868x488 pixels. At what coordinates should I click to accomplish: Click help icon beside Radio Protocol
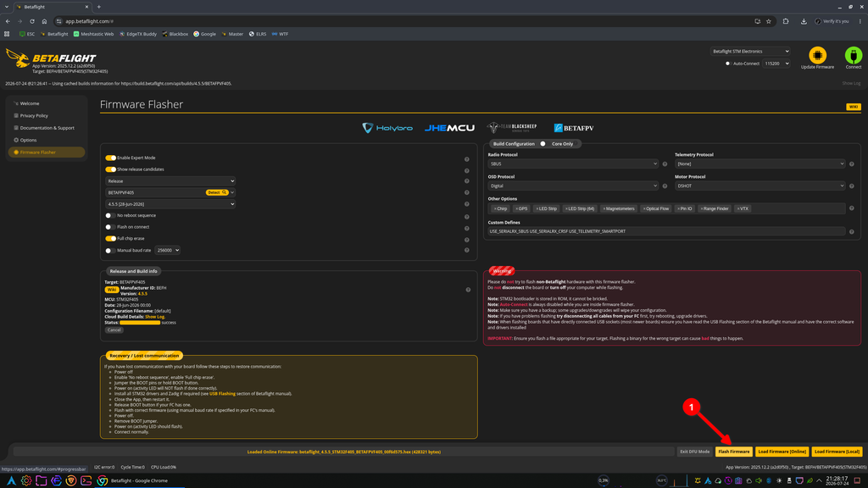pyautogui.click(x=665, y=164)
